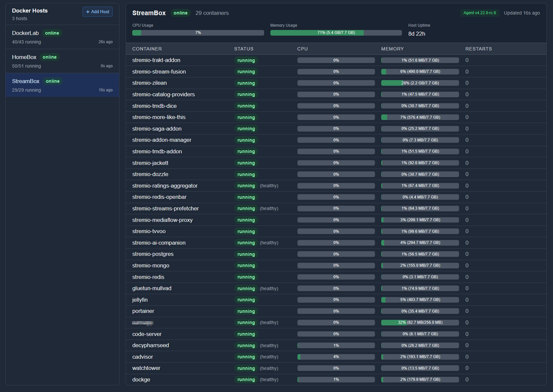The width and height of the screenshot is (553, 392).
Task: Select the HomeBox host
Action: coord(62,61)
